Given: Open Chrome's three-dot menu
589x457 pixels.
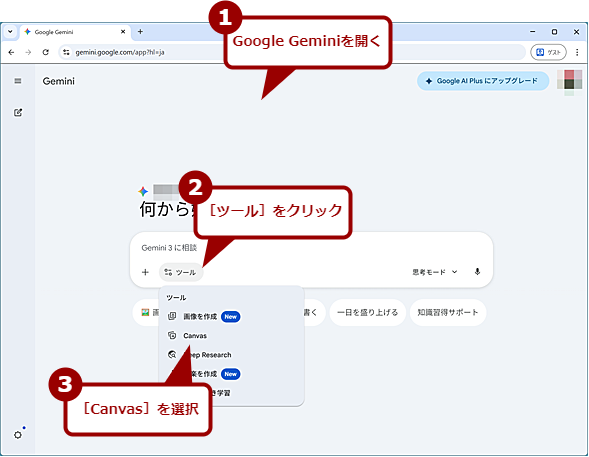Looking at the screenshot, I should pos(577,52).
